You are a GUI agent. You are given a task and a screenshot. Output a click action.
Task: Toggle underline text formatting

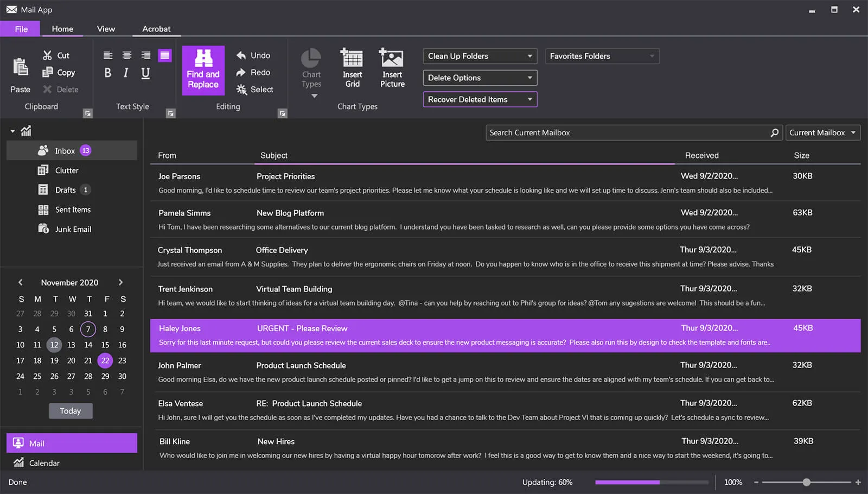coord(144,72)
